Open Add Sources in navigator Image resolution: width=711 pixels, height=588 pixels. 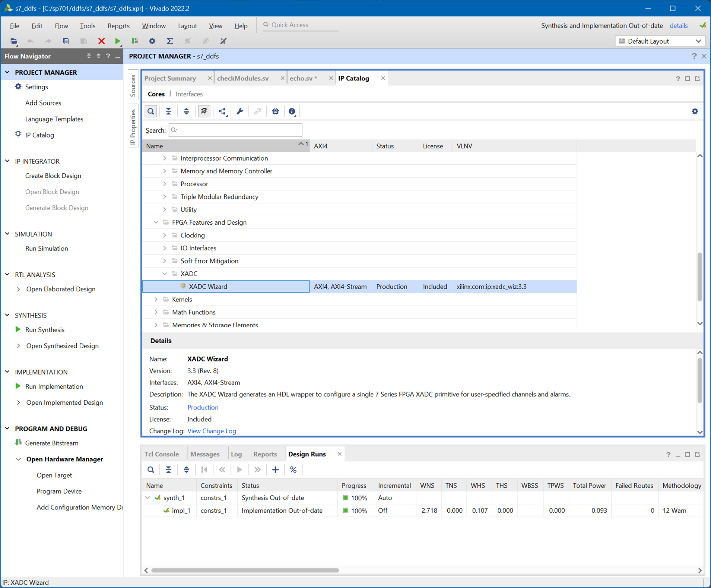pyautogui.click(x=43, y=103)
